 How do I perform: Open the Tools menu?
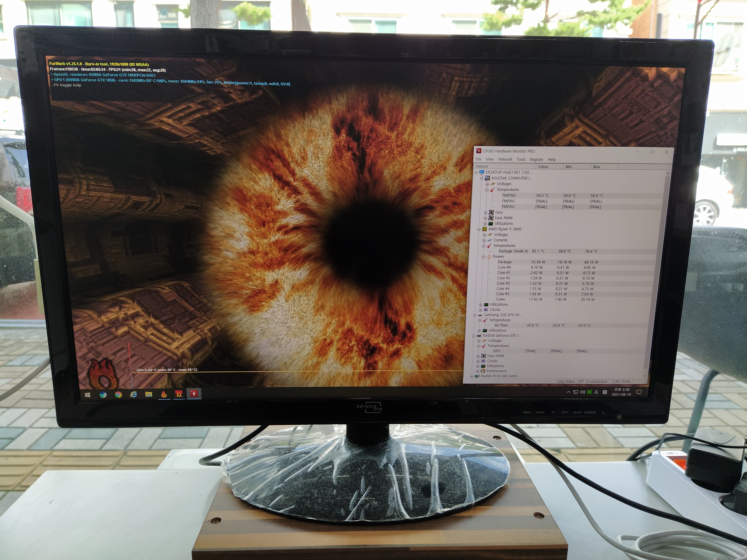tap(521, 159)
